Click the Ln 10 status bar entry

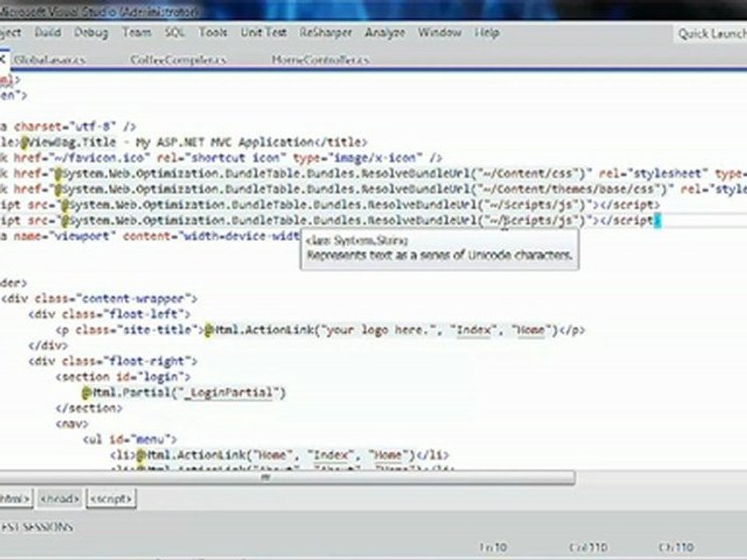tap(493, 548)
